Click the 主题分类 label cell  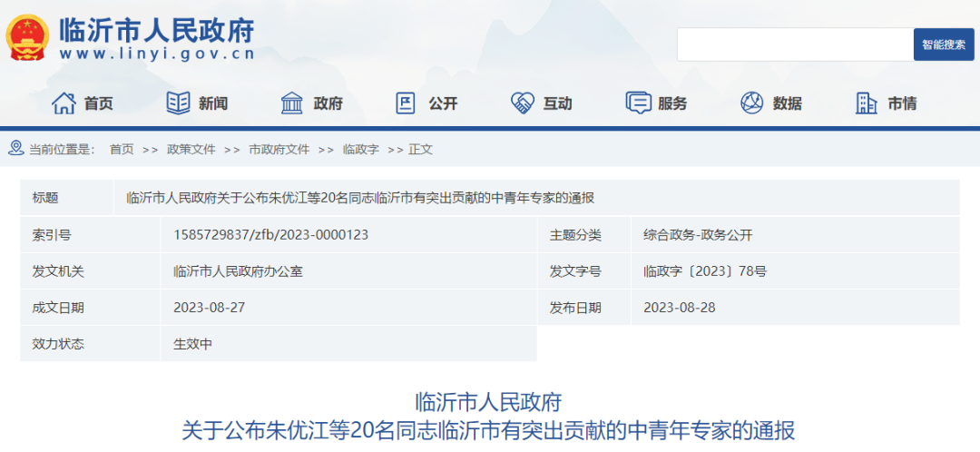(583, 235)
